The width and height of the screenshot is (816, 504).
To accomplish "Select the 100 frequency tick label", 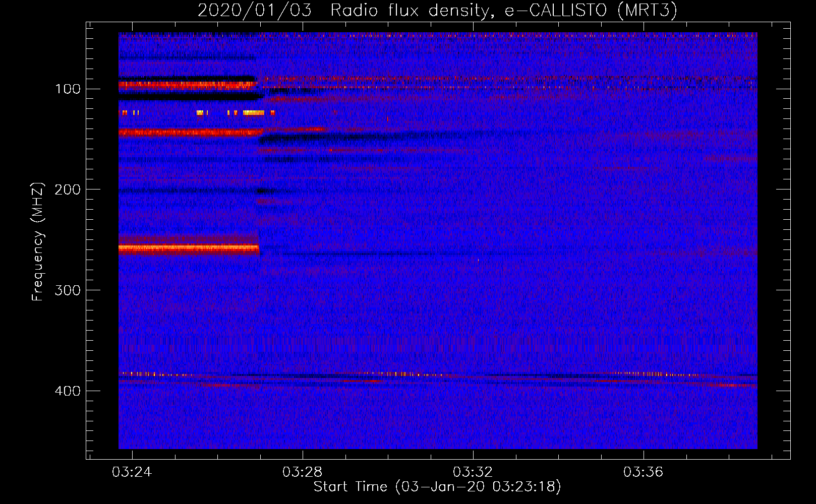I will click(68, 89).
